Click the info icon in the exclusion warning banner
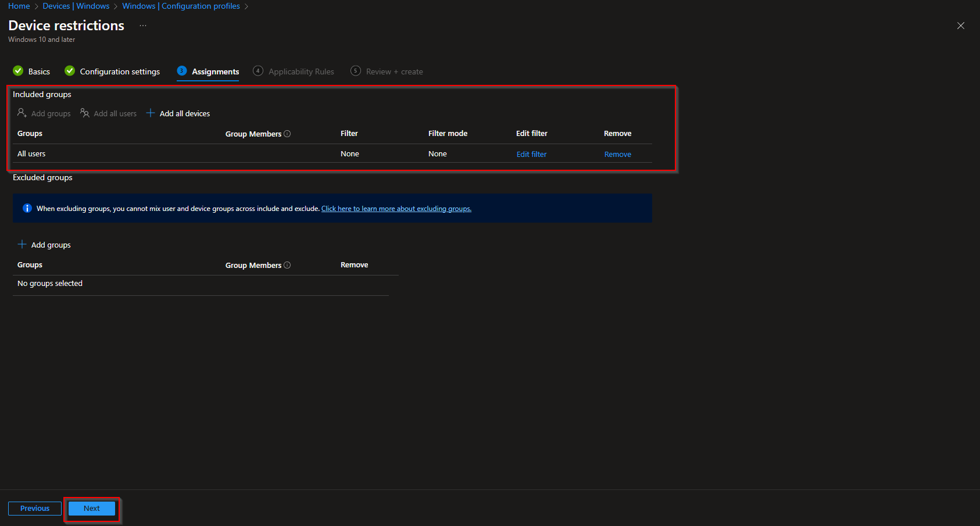Screen dimensions: 980x526 click(27, 208)
